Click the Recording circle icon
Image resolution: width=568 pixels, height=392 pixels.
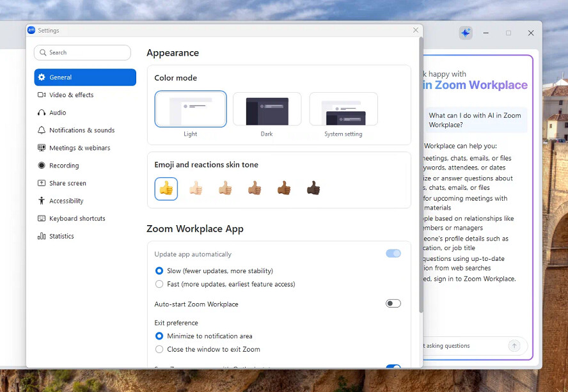42,166
